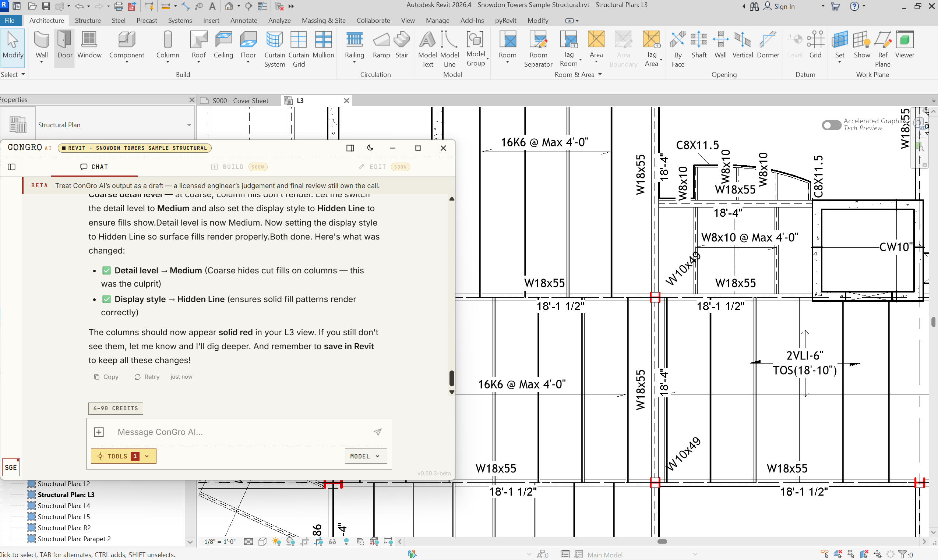Click the Room Separator tool
Viewport: 938px width, 560px height.
pyautogui.click(x=538, y=49)
